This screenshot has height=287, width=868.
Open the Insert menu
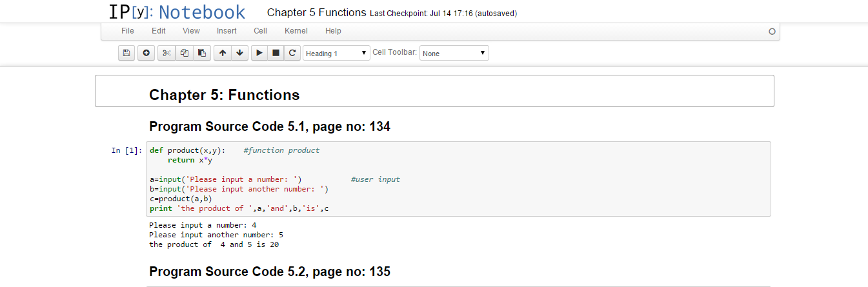[227, 31]
